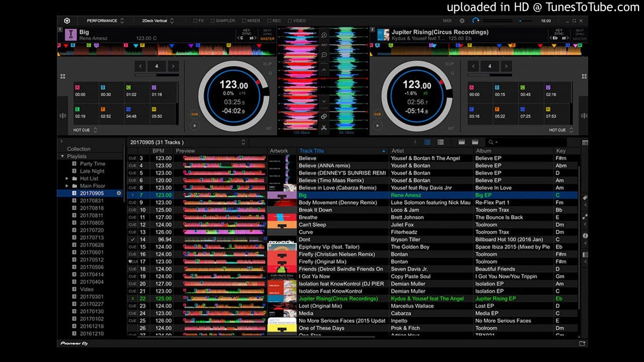Viewport: 644px width, 362px height.
Task: Click plus icon beside playlist 20170905
Action: [119, 193]
